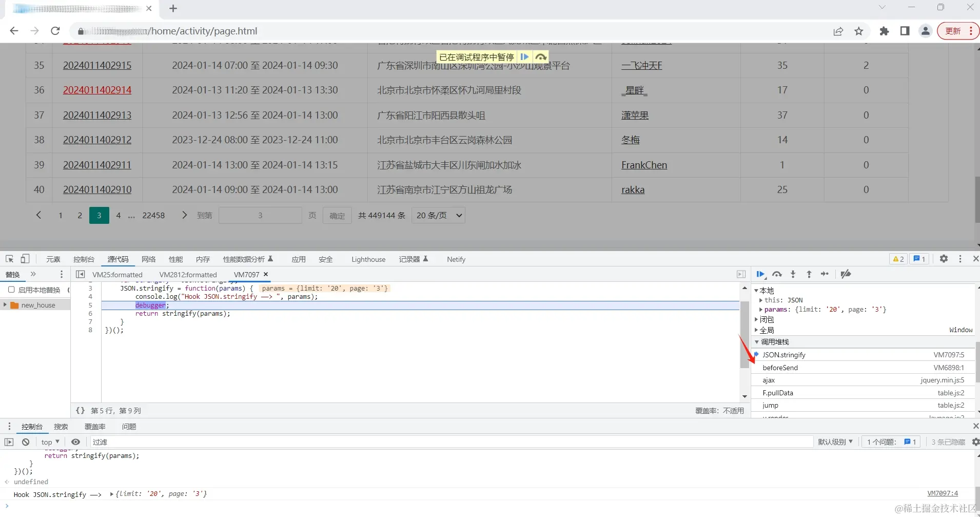Go to page 4 of results

(x=119, y=216)
